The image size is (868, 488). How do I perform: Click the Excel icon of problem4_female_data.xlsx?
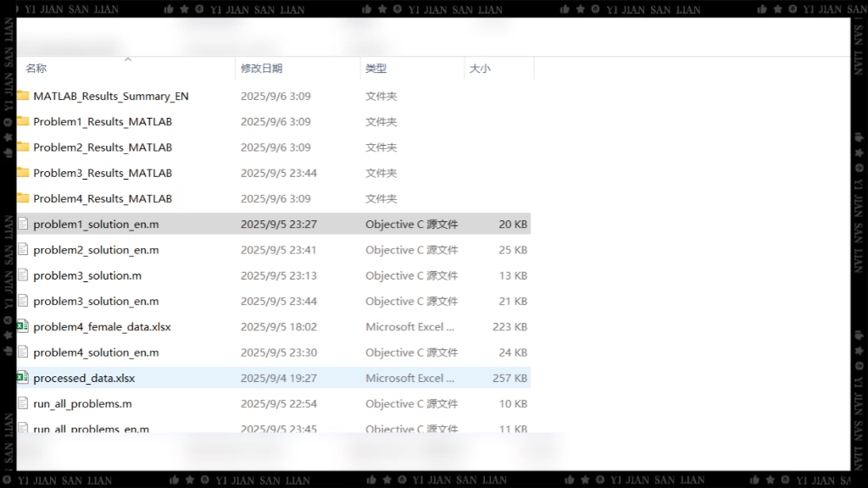click(x=23, y=326)
